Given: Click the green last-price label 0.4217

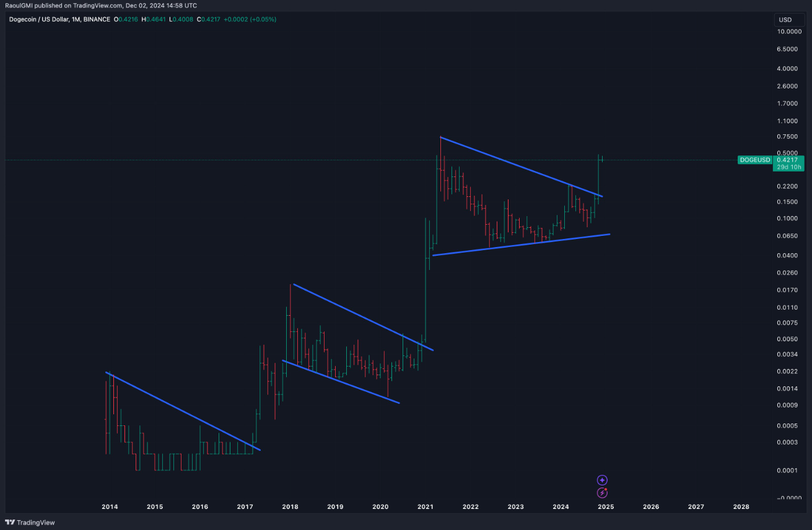Looking at the screenshot, I should click(788, 160).
